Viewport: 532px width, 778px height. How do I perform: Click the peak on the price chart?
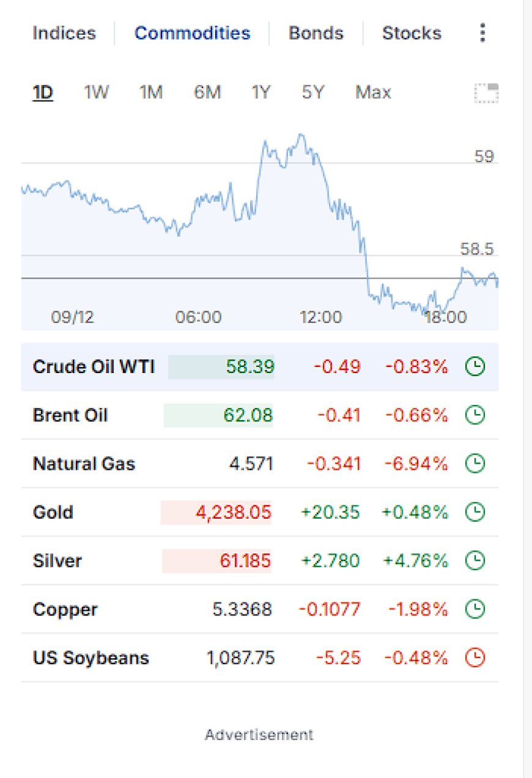click(300, 134)
